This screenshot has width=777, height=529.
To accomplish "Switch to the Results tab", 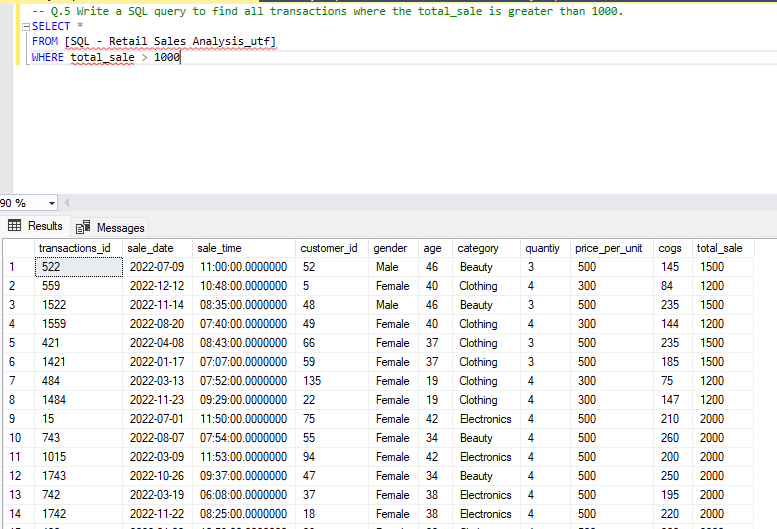I will [x=35, y=226].
